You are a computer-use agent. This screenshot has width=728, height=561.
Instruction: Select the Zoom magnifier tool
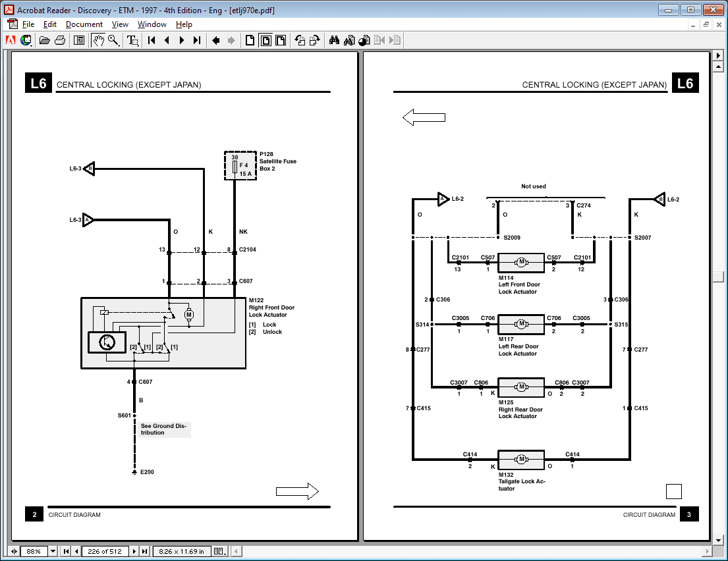click(114, 40)
